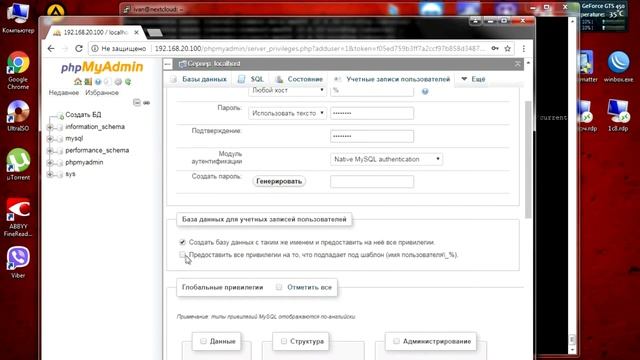640x360 pixels.
Task: Open phpMyAdmin home icon
Action: (x=78, y=82)
